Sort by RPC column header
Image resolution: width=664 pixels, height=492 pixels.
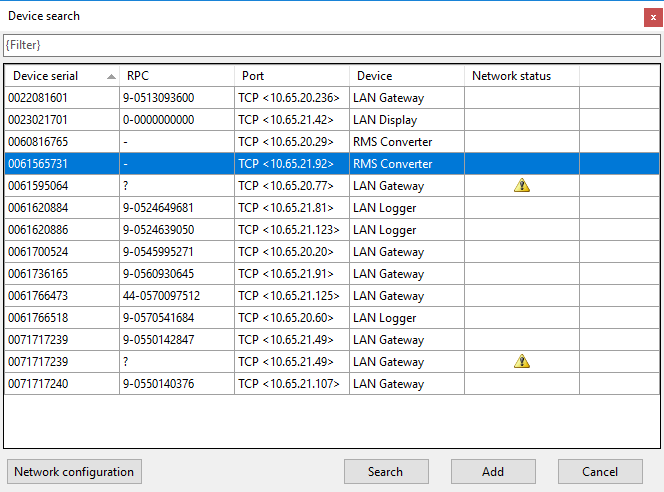tap(177, 76)
